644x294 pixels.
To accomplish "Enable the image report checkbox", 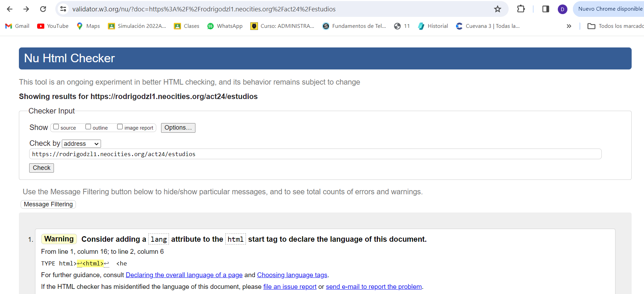I will click(x=120, y=127).
